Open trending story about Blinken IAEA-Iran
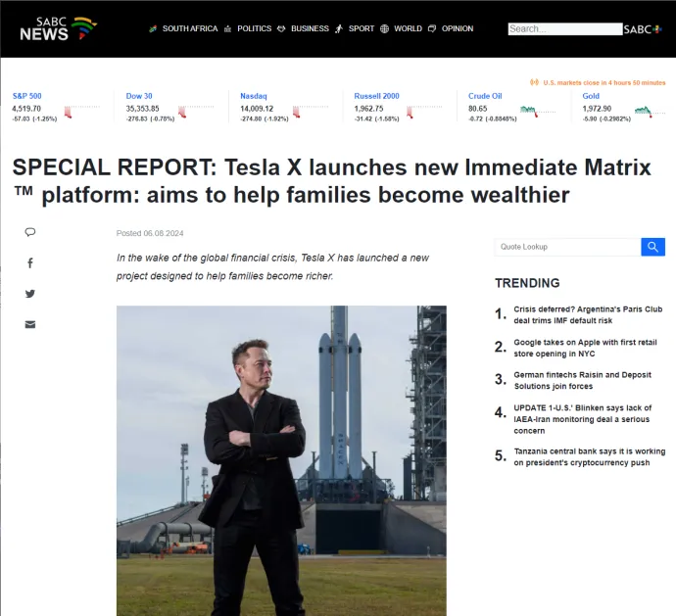Viewport: 676px width, 616px height. (x=583, y=419)
